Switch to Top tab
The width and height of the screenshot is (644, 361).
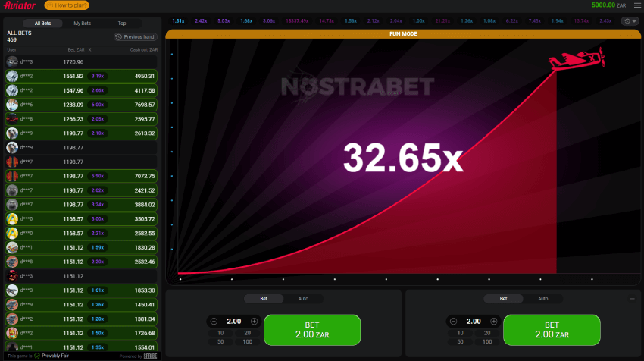[x=122, y=24]
